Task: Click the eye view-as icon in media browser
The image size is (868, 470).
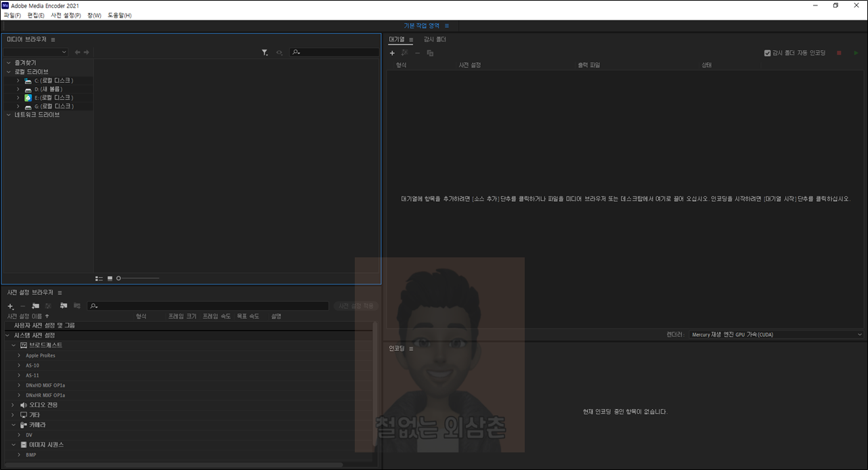Action: point(279,52)
